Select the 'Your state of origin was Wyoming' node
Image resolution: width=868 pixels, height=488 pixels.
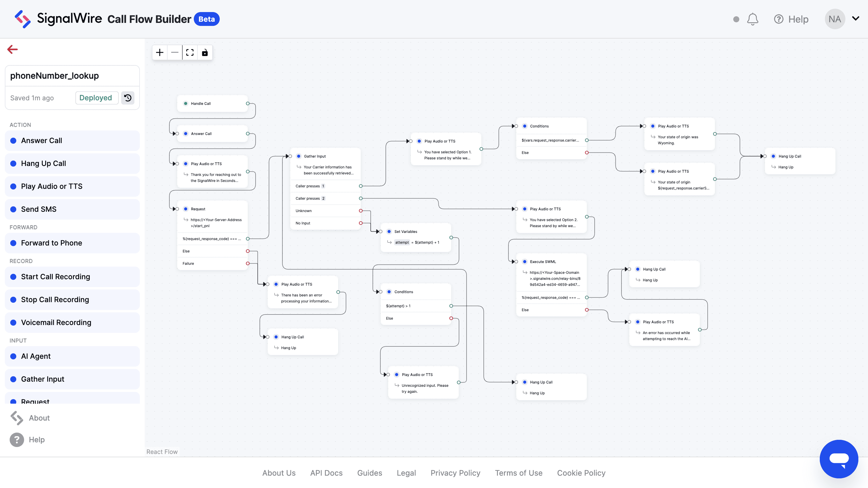(x=679, y=134)
